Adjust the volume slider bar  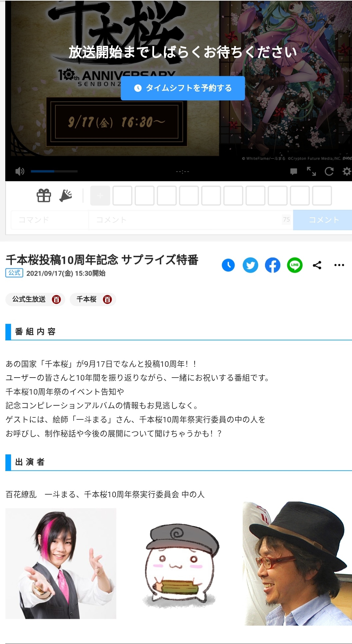tap(54, 171)
